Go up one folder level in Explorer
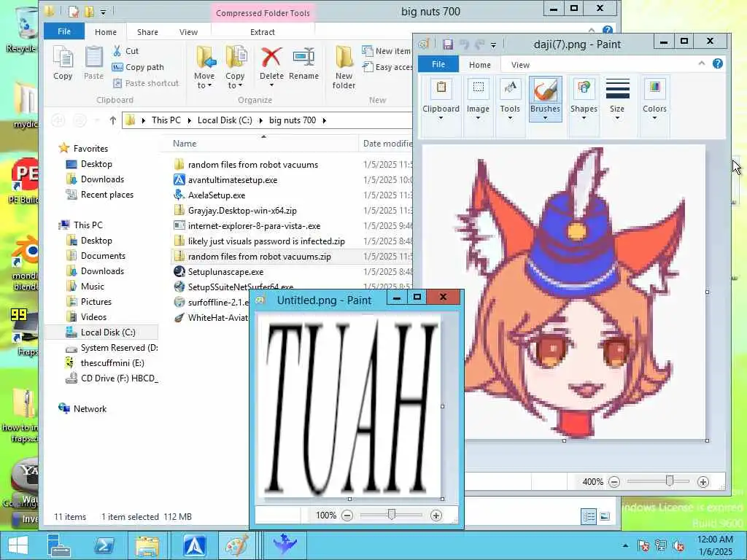The height and width of the screenshot is (560, 747). point(112,120)
